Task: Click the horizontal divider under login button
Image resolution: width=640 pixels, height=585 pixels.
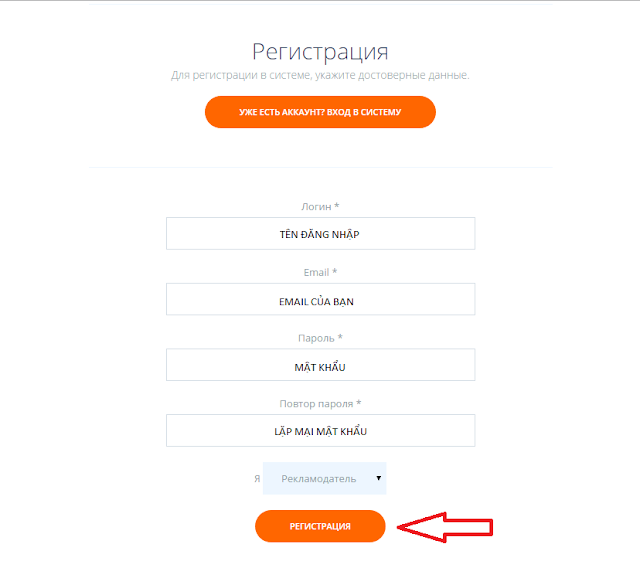Action: pos(320,167)
